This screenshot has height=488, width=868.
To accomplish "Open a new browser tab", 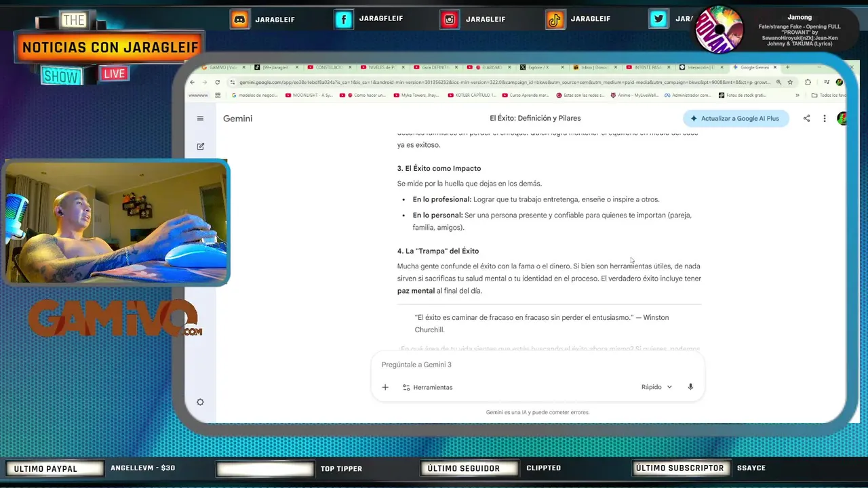I will pos(787,67).
